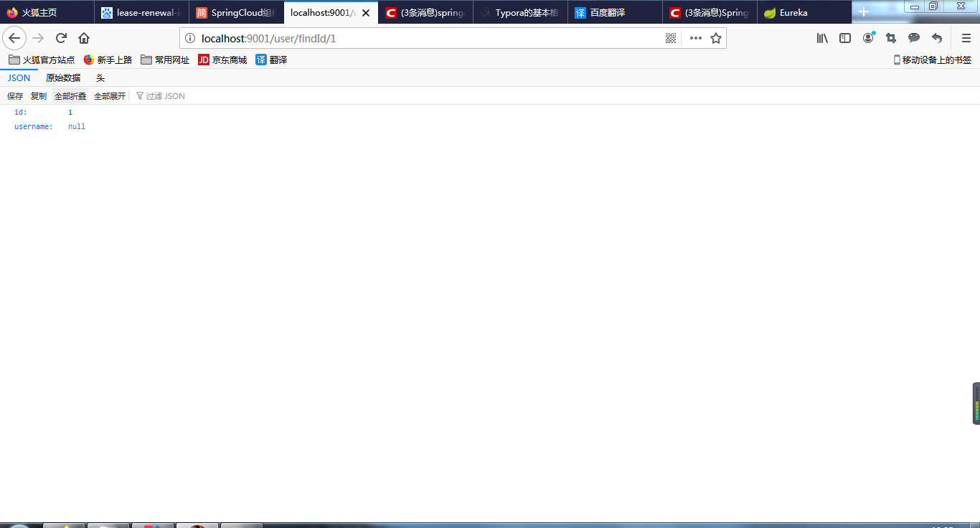Reload the current page
The height and width of the screenshot is (528, 980).
(61, 38)
